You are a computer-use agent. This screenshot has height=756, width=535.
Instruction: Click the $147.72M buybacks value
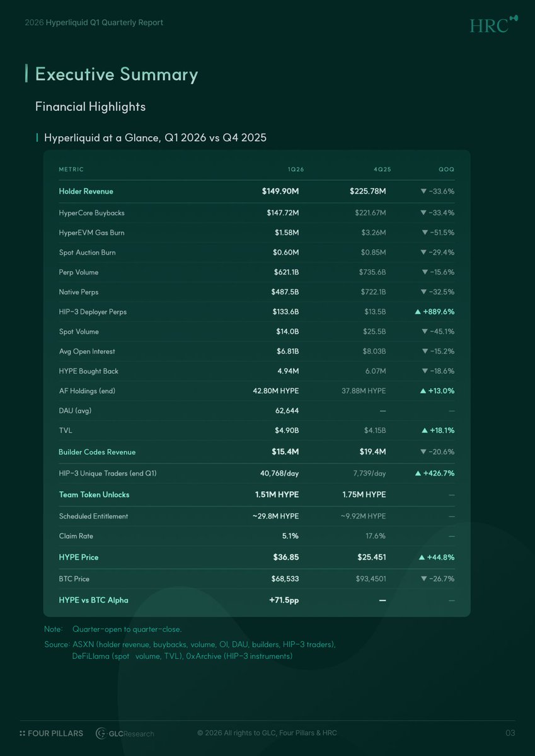[283, 213]
